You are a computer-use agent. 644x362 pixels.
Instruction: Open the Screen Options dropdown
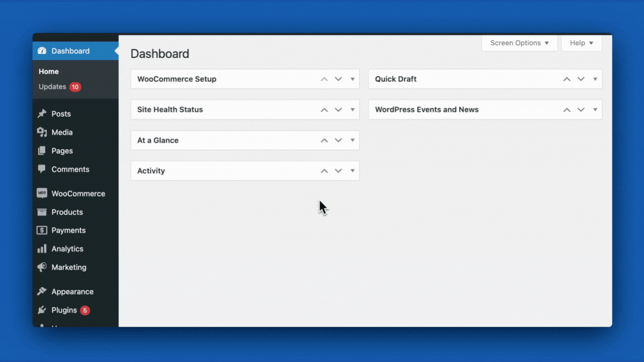(520, 43)
